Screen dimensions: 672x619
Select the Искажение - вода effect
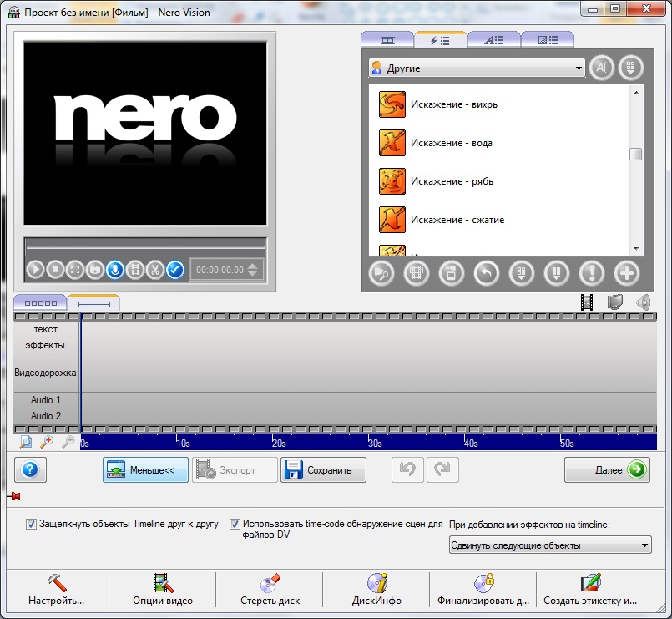pyautogui.click(x=436, y=143)
